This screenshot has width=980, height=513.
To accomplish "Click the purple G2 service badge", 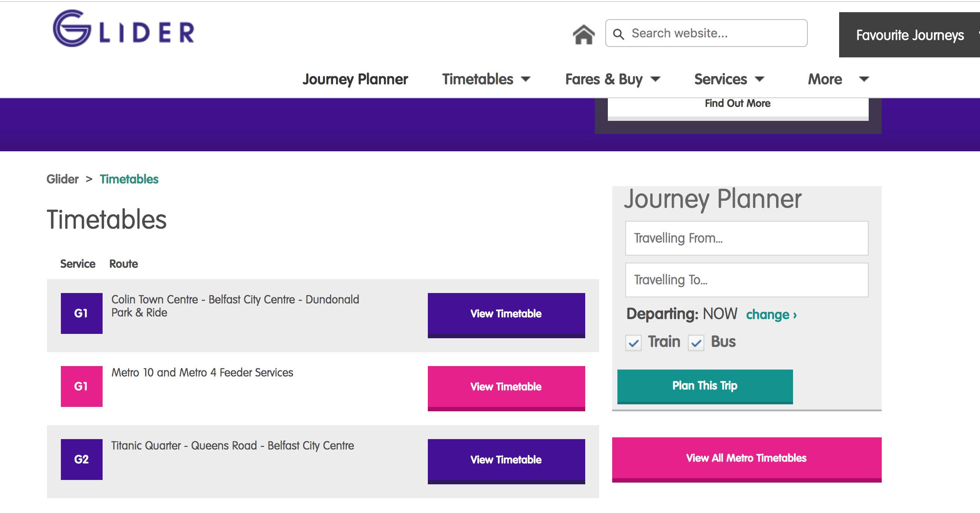I will coord(81,460).
